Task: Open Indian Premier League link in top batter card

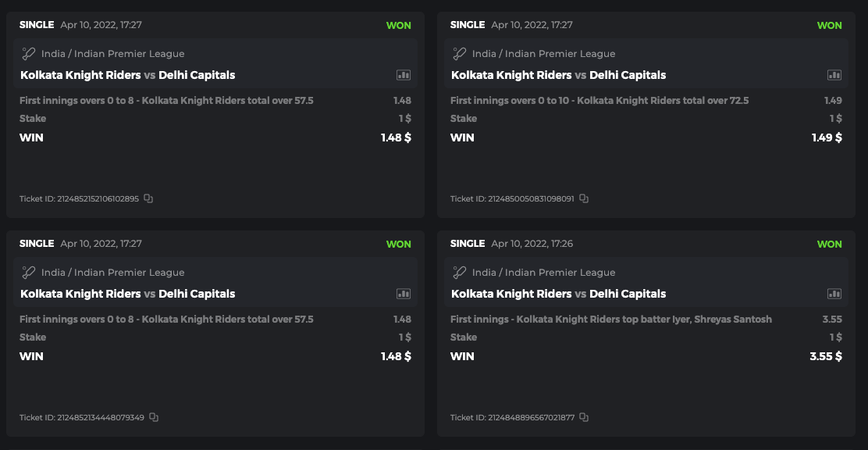Action: pyautogui.click(x=560, y=273)
